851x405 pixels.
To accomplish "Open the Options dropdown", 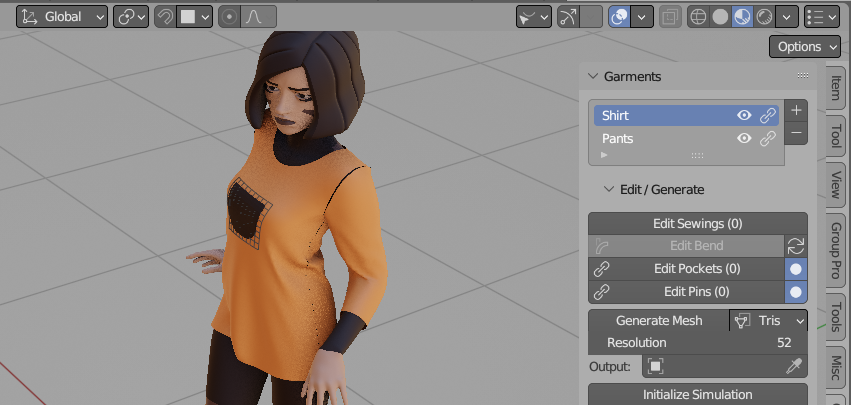I will pyautogui.click(x=804, y=47).
